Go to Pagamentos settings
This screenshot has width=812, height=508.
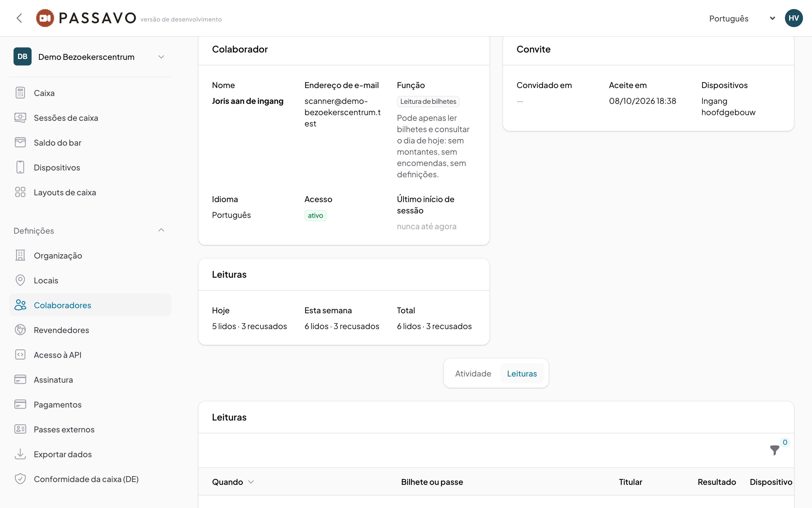click(90, 404)
